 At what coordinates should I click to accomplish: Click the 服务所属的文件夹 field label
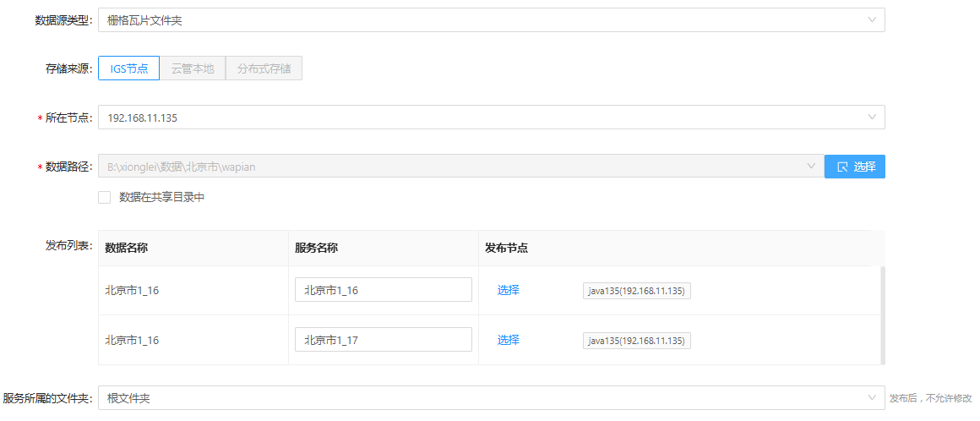(x=47, y=398)
